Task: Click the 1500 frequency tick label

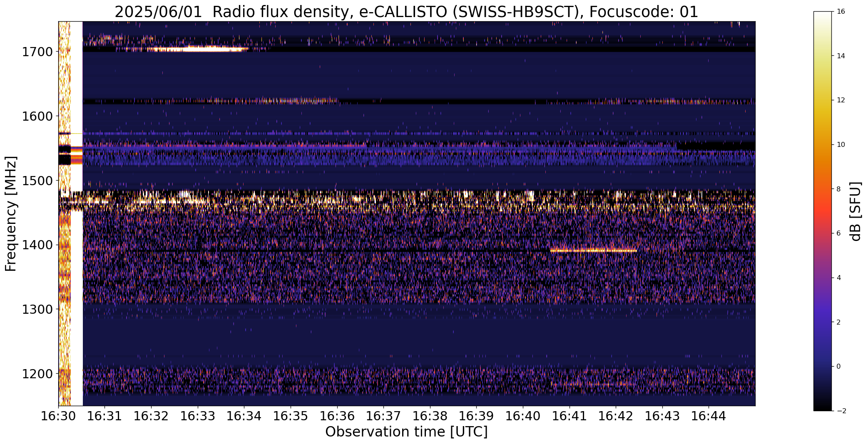Action: point(37,181)
